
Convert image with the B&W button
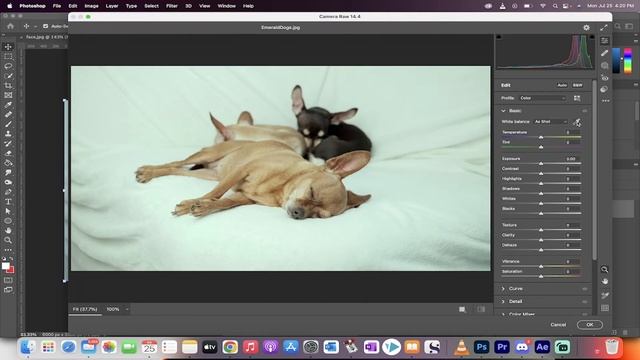pos(578,85)
